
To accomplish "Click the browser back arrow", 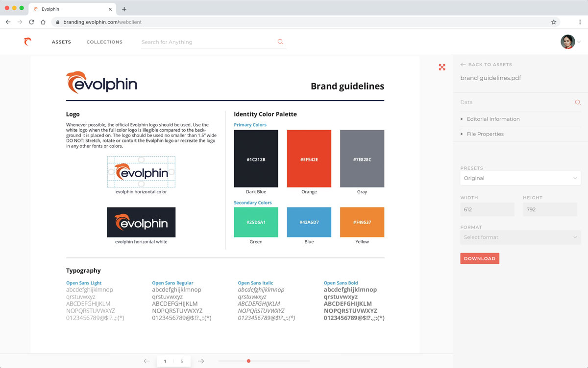I will [8, 22].
